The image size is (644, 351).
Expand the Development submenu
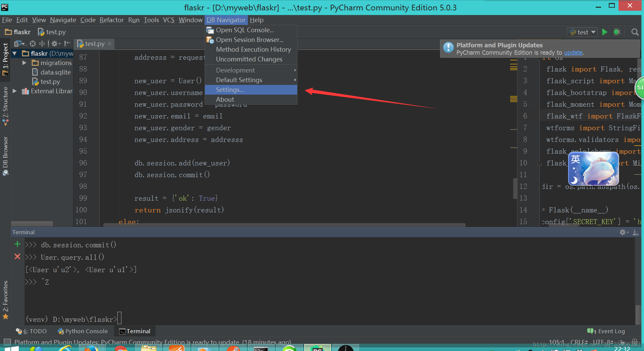(251, 70)
